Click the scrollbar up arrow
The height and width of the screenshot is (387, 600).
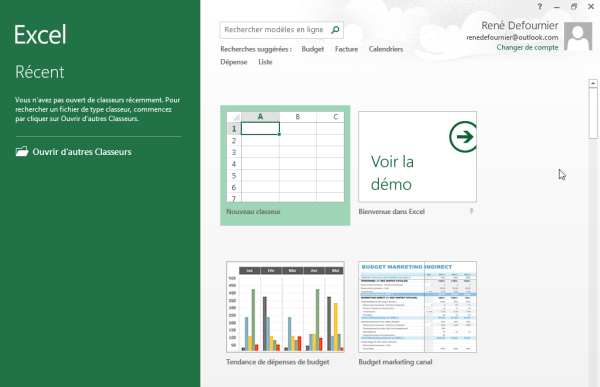click(593, 83)
